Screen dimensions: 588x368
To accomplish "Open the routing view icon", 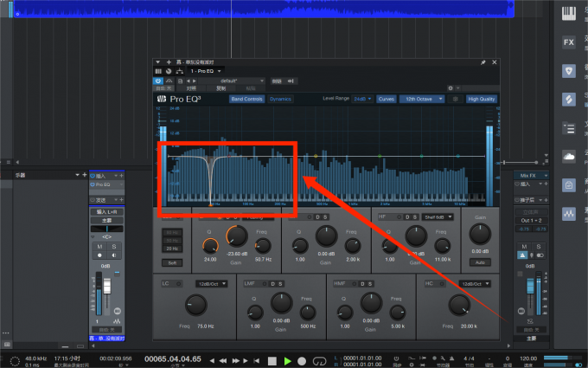I will coord(180,71).
